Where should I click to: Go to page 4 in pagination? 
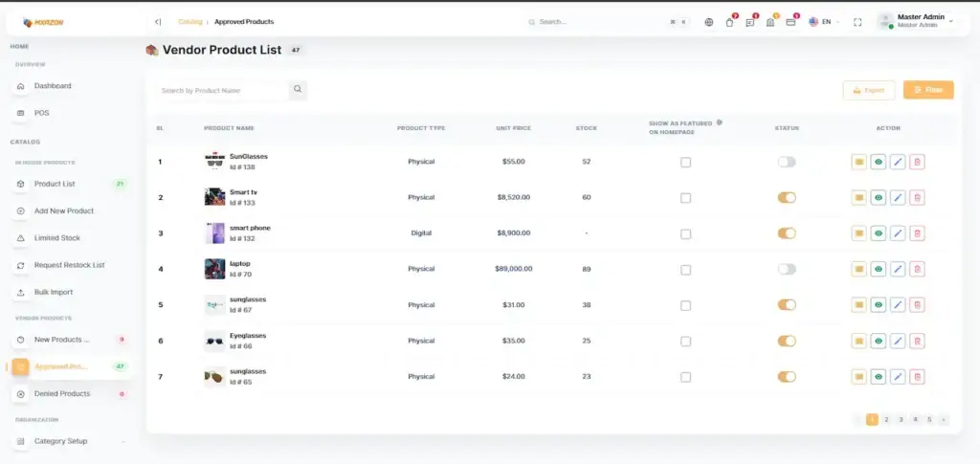[x=915, y=420]
